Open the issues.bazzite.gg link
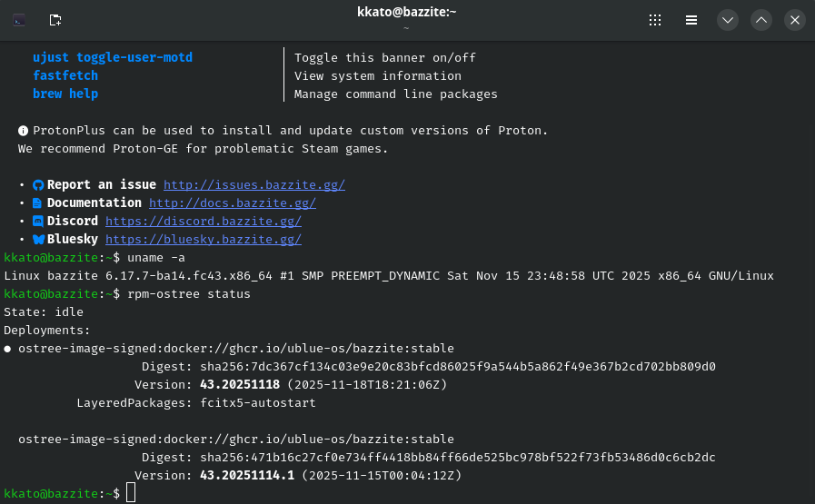This screenshot has width=815, height=504. [x=254, y=185]
